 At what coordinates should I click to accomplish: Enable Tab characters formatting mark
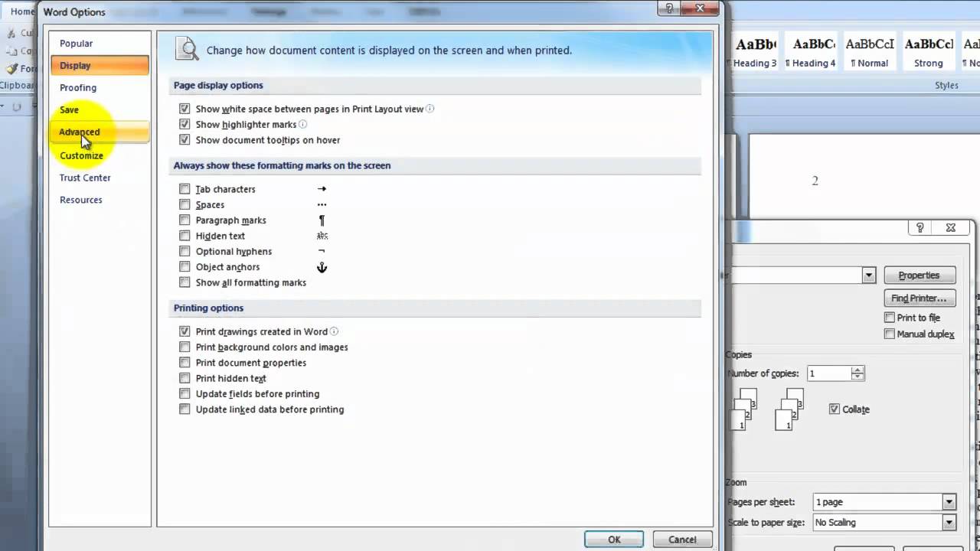(185, 189)
